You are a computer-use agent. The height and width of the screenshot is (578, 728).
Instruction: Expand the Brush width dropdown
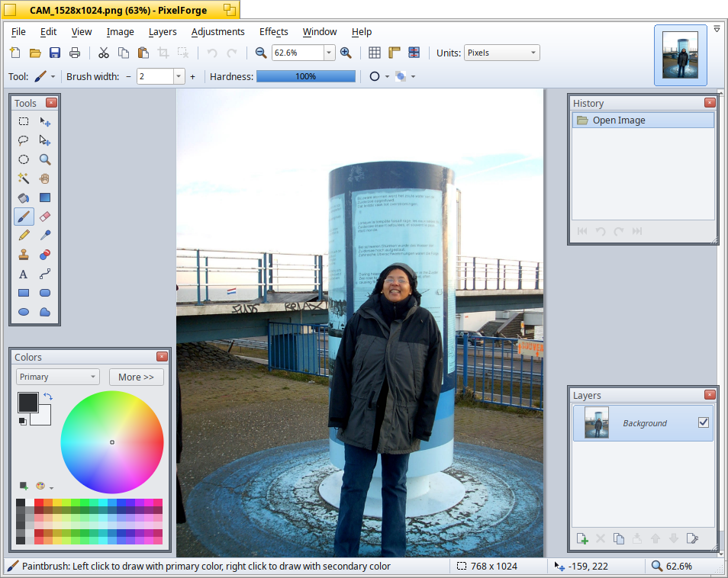tap(179, 76)
